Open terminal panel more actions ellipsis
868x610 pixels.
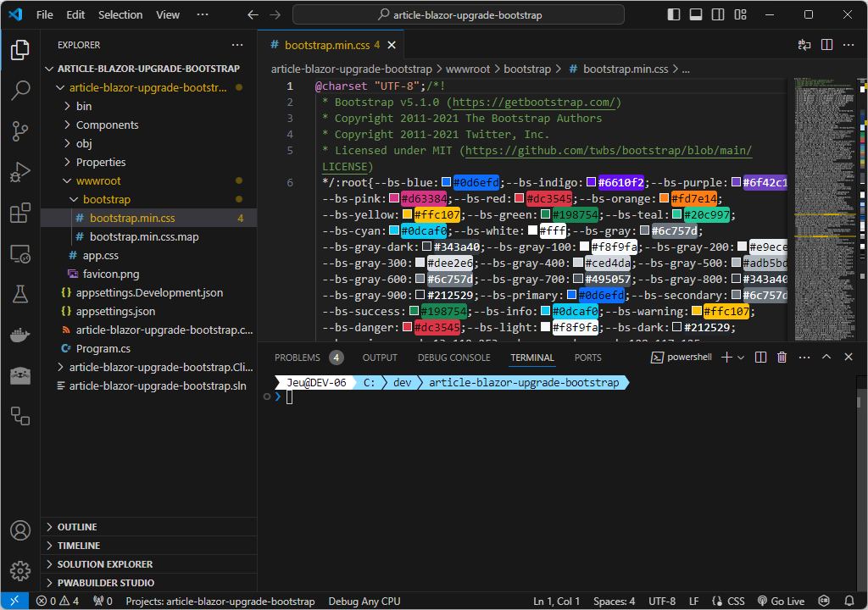(804, 357)
